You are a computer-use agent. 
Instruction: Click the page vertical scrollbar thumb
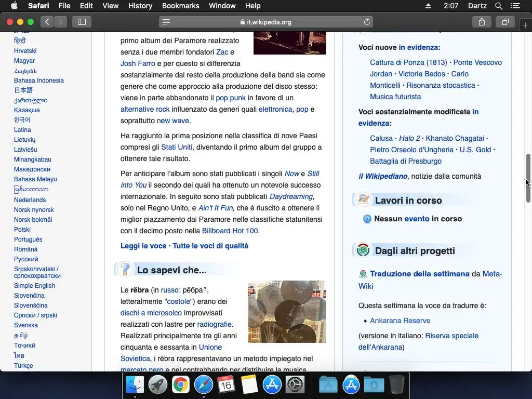click(x=528, y=178)
